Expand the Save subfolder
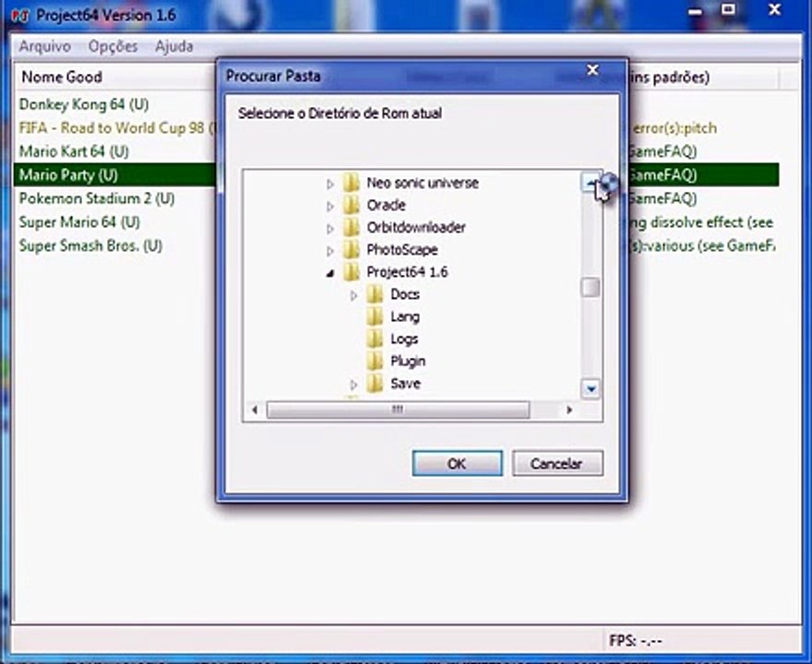The width and height of the screenshot is (812, 664). (x=353, y=385)
